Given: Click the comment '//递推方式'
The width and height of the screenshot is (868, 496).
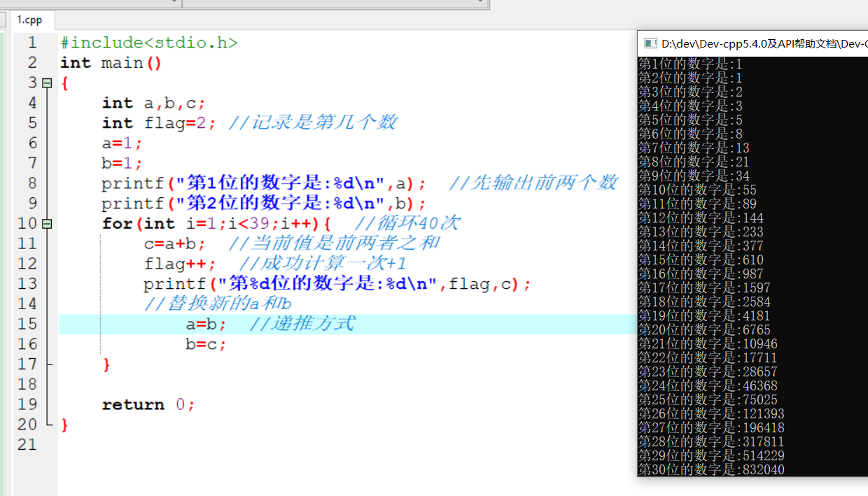Looking at the screenshot, I should pyautogui.click(x=302, y=324).
